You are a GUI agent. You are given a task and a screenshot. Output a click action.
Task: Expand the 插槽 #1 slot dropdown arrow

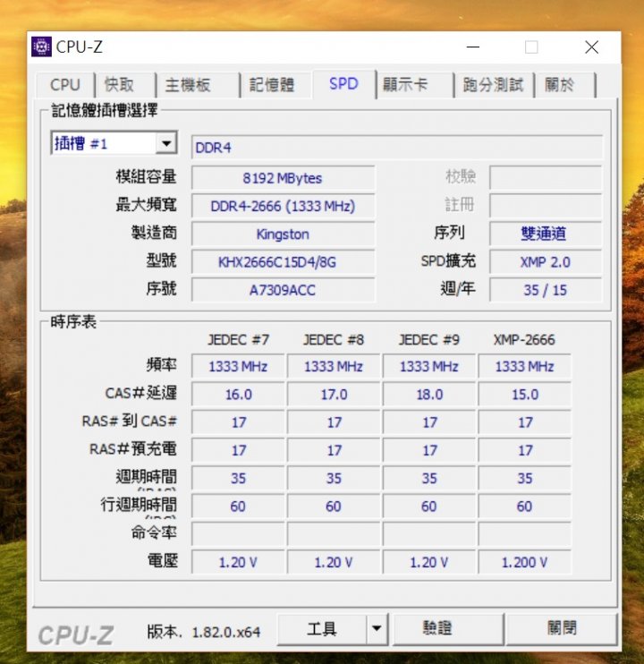166,143
